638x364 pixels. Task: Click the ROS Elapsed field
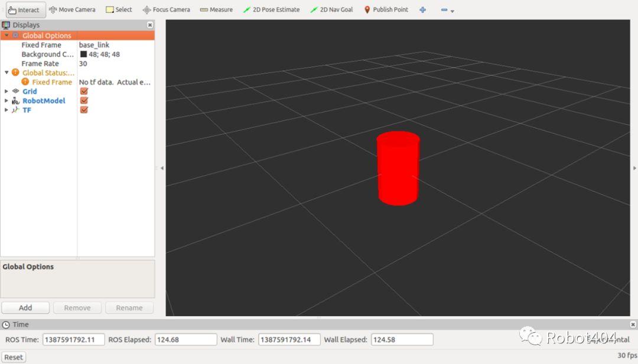tap(186, 340)
